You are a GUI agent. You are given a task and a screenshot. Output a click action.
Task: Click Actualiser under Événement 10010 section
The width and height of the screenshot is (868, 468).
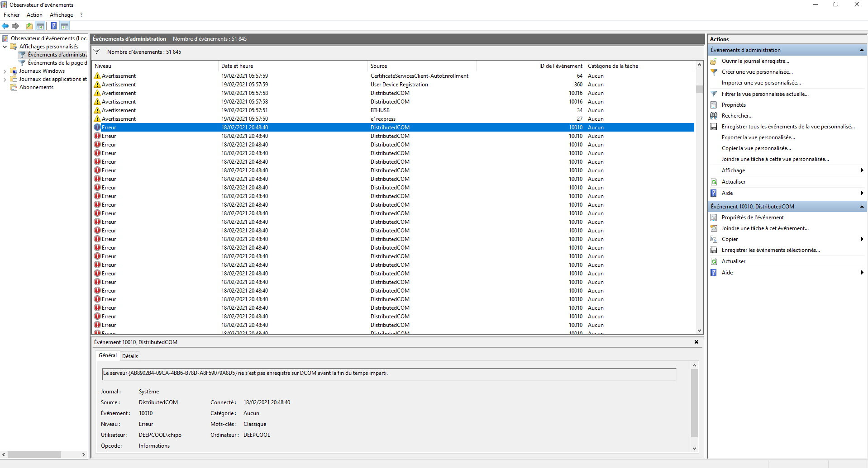[733, 261]
